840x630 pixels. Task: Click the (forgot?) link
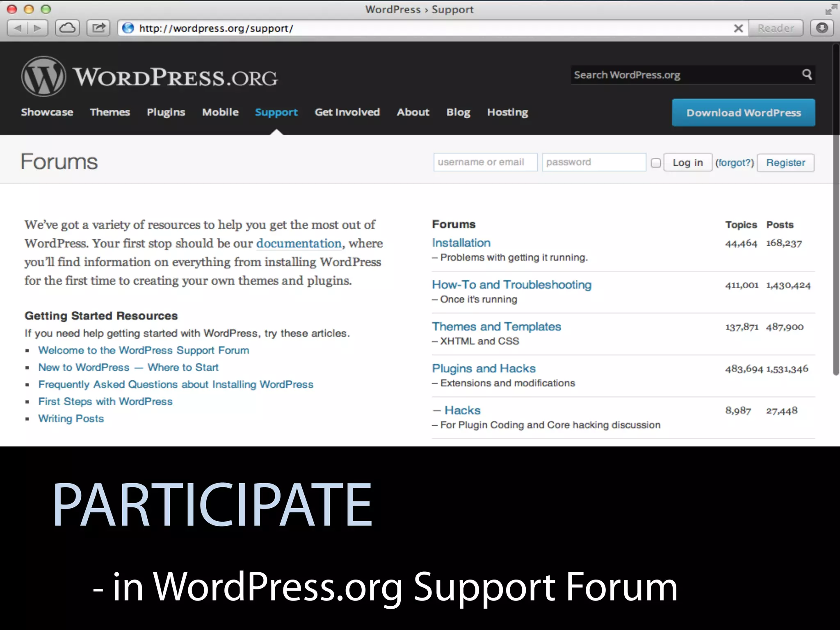pyautogui.click(x=735, y=163)
